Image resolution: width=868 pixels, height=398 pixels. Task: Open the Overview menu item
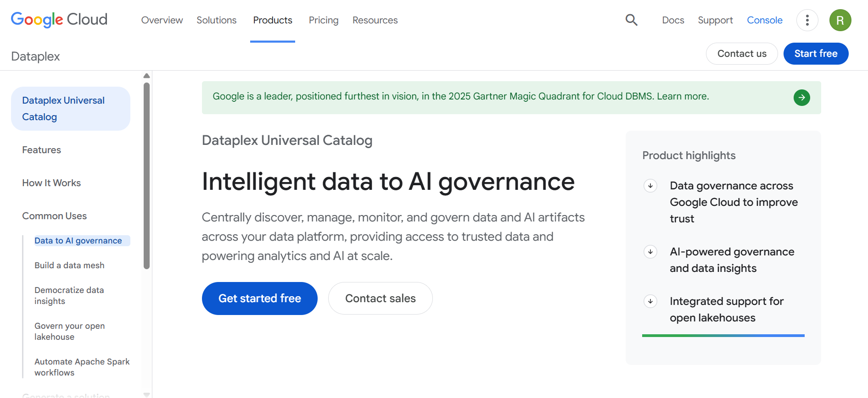click(x=162, y=20)
